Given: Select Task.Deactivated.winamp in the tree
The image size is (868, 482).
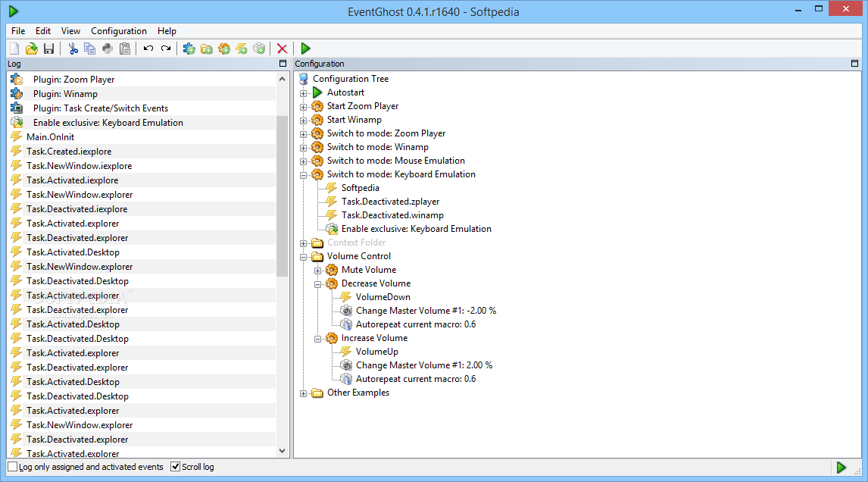Looking at the screenshot, I should click(x=392, y=215).
